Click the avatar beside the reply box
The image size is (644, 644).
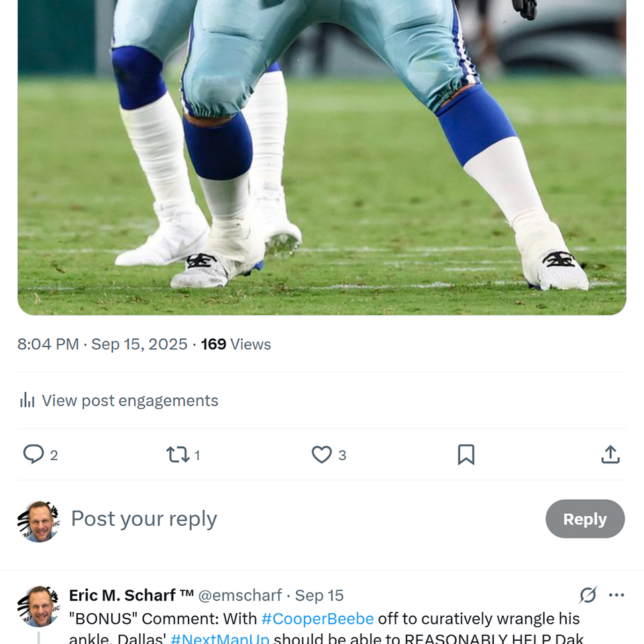point(39,521)
